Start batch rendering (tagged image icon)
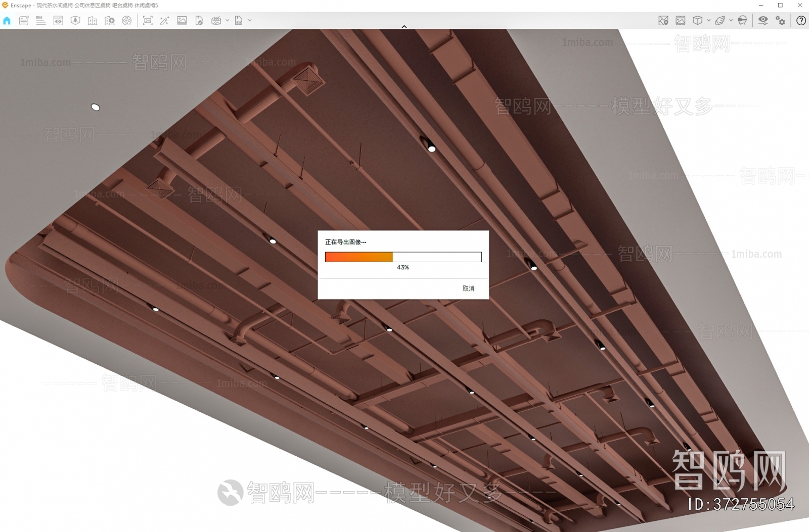 [200, 21]
